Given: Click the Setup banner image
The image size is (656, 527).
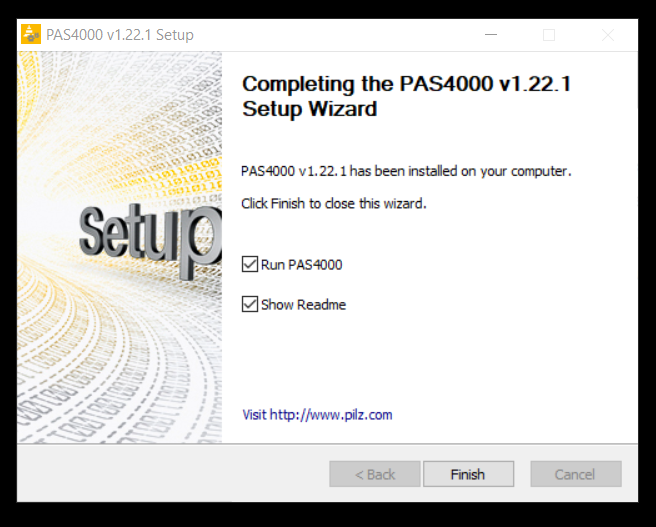Looking at the screenshot, I should pyautogui.click(x=120, y=247).
